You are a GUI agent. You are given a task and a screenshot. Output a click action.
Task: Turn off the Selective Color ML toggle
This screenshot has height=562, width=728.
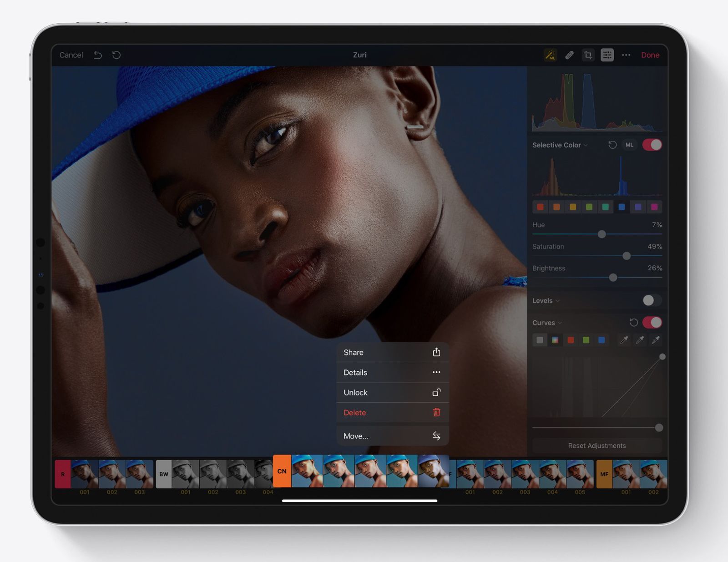652,145
